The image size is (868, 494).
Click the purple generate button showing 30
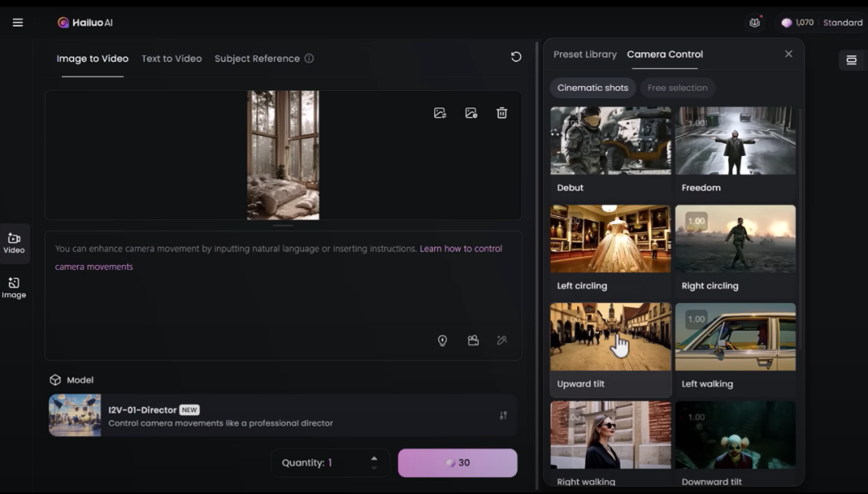click(457, 463)
